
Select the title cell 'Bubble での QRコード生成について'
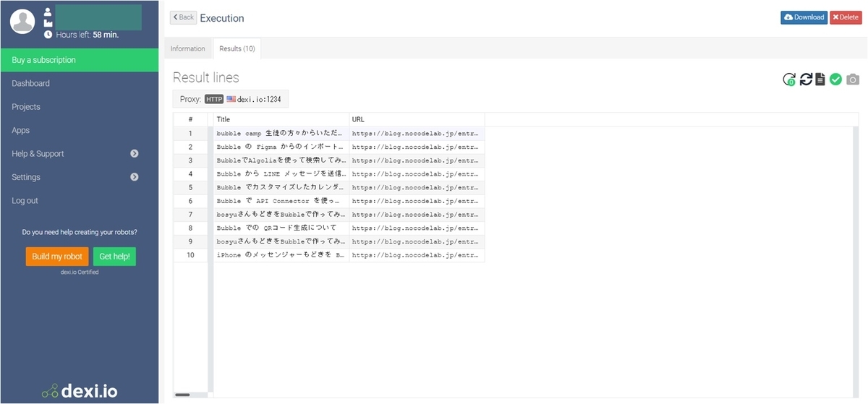pos(281,228)
